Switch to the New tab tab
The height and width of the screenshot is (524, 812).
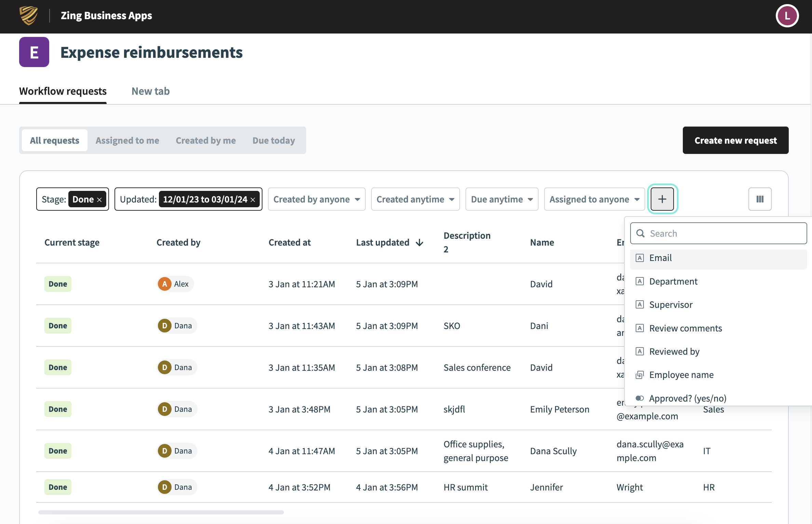(150, 91)
